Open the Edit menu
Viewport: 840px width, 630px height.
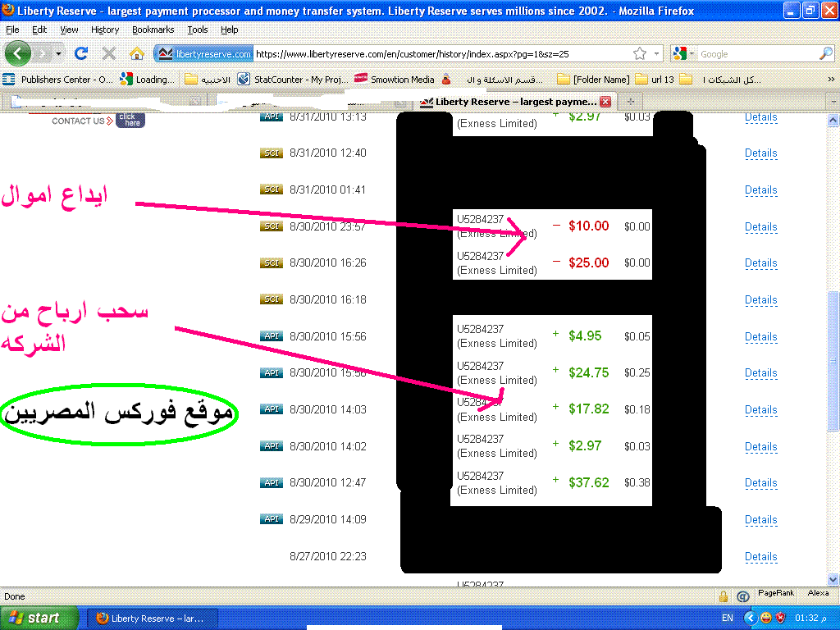tap(39, 30)
